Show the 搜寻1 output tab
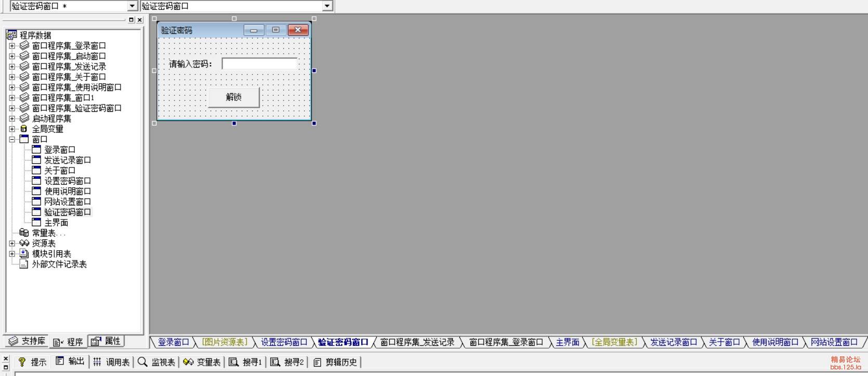 [x=245, y=362]
